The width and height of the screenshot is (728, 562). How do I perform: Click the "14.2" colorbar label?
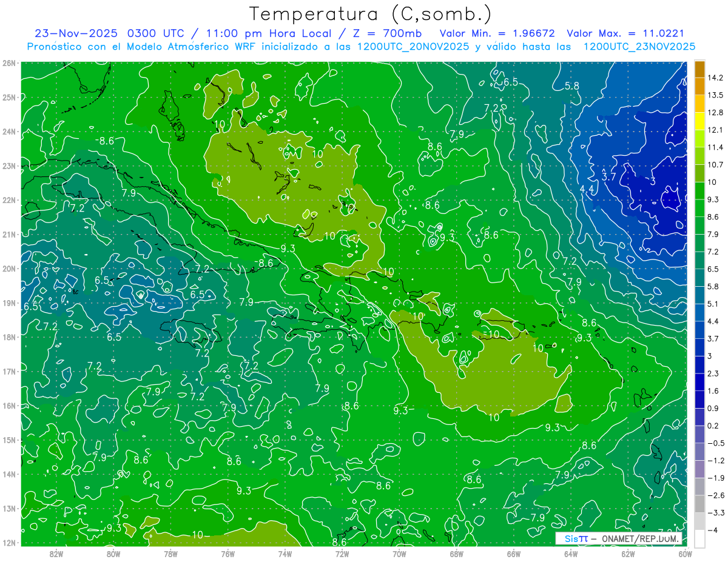point(715,78)
